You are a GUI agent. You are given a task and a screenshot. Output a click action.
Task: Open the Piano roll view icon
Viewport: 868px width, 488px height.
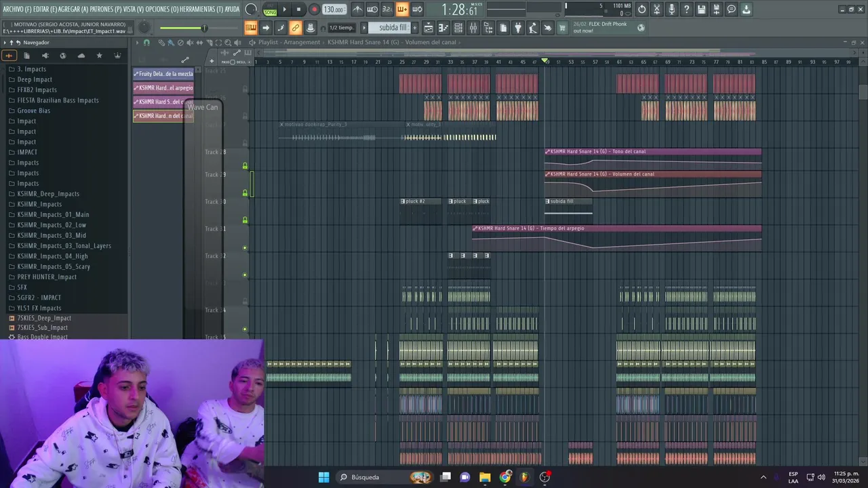coord(443,28)
